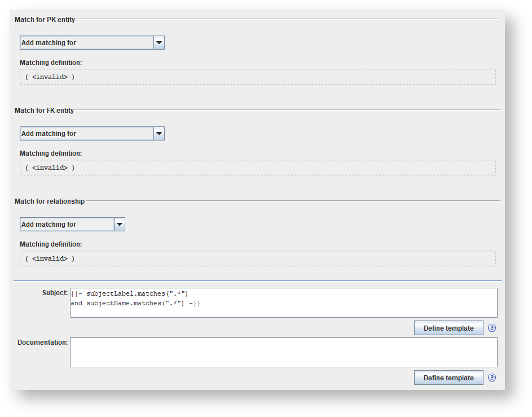Select the FK entity matching definition box
Image resolution: width=532 pixels, height=417 pixels.
pyautogui.click(x=258, y=168)
